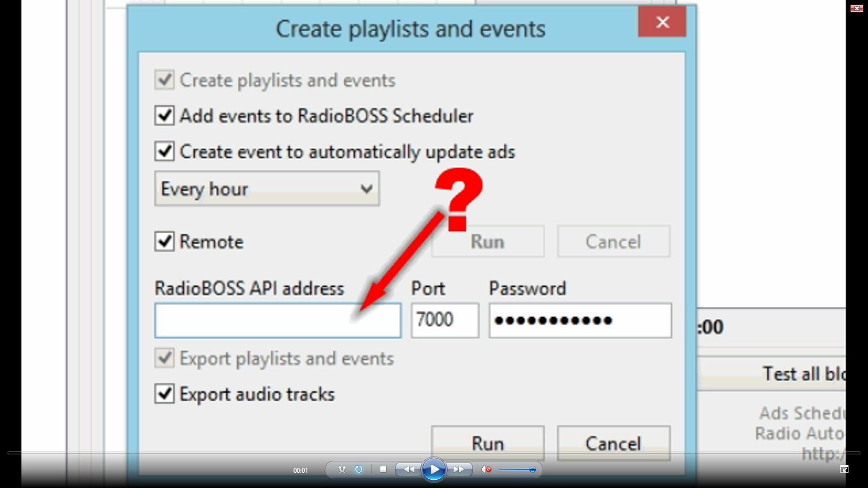868x488 pixels.
Task: Click the RadioBOSS API address field
Action: coord(278,320)
